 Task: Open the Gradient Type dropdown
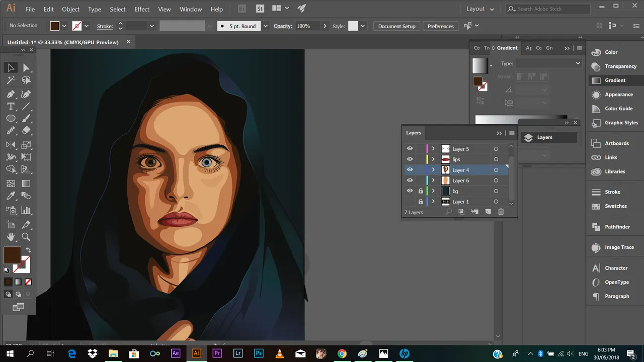[548, 63]
